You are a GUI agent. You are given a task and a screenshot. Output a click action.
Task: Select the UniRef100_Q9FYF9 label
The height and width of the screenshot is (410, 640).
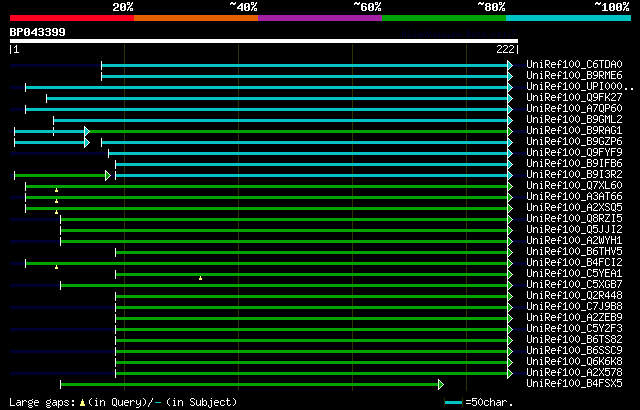[574, 153]
